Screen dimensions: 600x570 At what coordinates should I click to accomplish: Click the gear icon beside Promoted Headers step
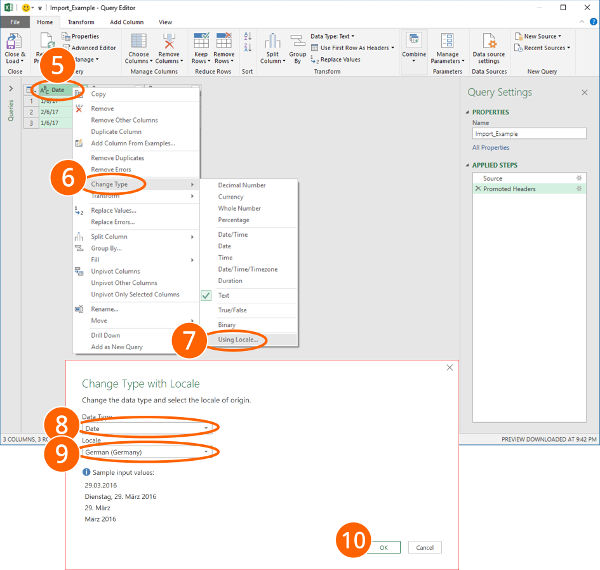(579, 189)
